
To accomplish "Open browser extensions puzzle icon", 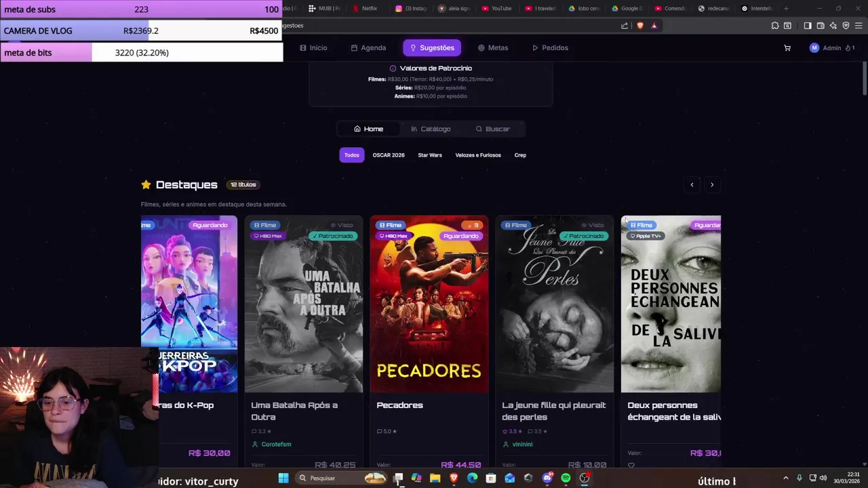I will pyautogui.click(x=775, y=26).
